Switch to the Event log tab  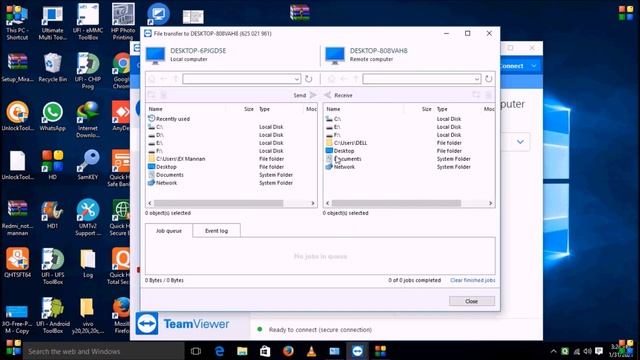coord(216,231)
